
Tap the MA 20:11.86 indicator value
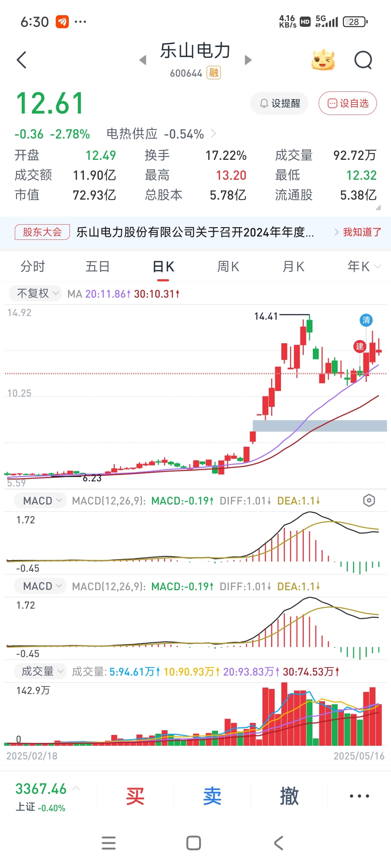click(108, 294)
